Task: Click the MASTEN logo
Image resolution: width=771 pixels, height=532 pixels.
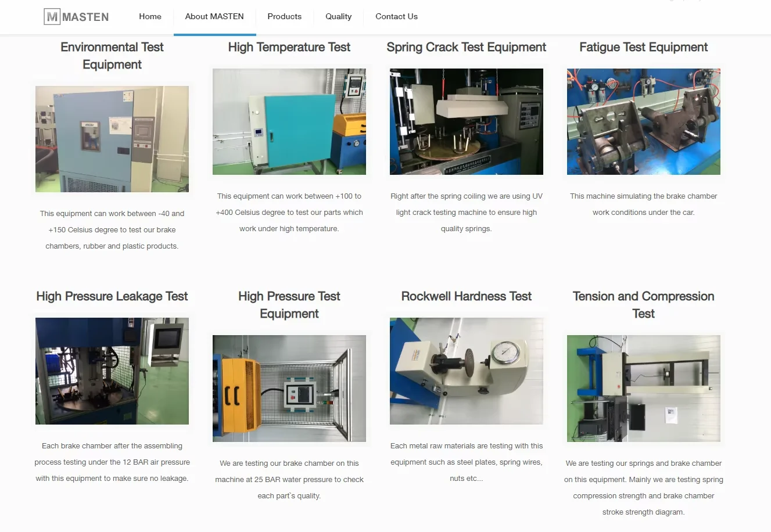Action: [x=76, y=17]
